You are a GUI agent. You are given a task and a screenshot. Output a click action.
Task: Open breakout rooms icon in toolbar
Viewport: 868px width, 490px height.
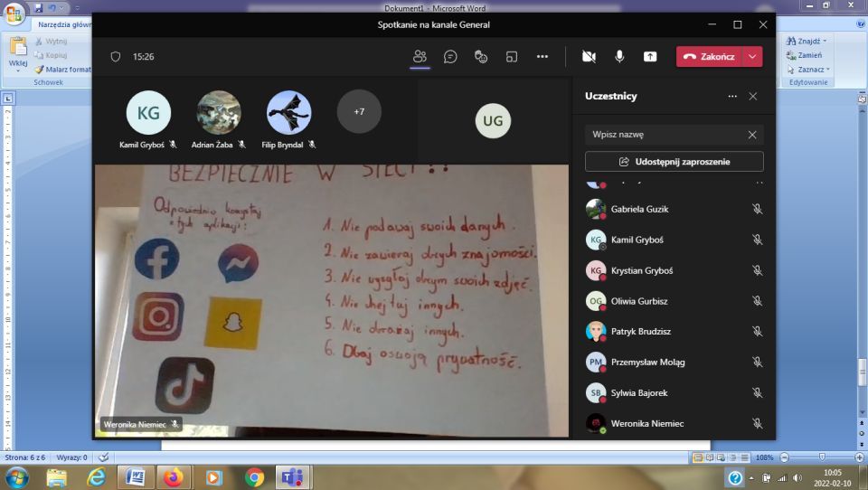coord(512,56)
